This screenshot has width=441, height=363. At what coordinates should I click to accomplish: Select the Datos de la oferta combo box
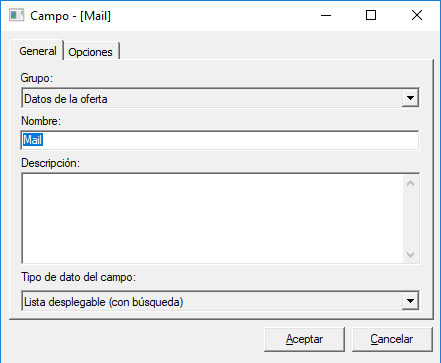(220, 98)
